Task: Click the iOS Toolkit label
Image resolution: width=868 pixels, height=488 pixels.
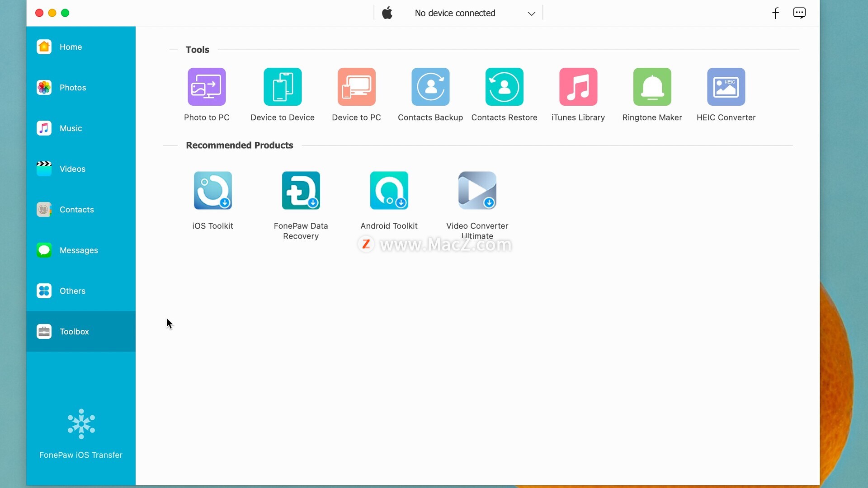Action: click(212, 226)
